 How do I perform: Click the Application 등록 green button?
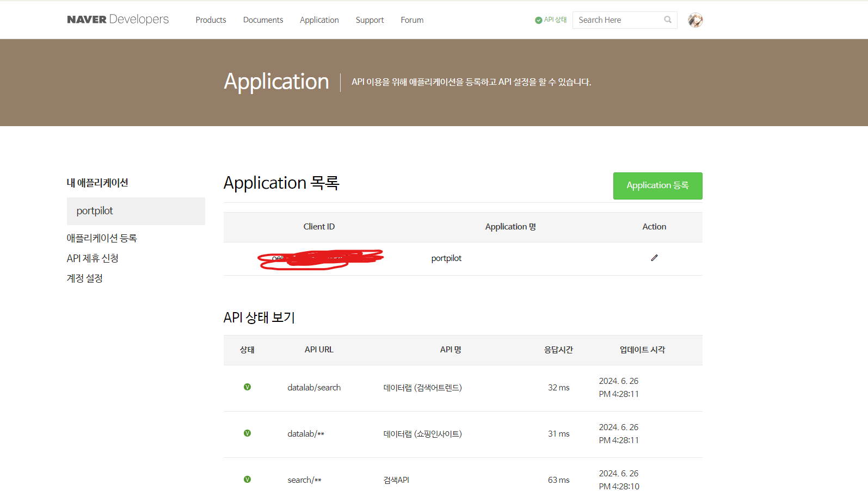point(657,186)
